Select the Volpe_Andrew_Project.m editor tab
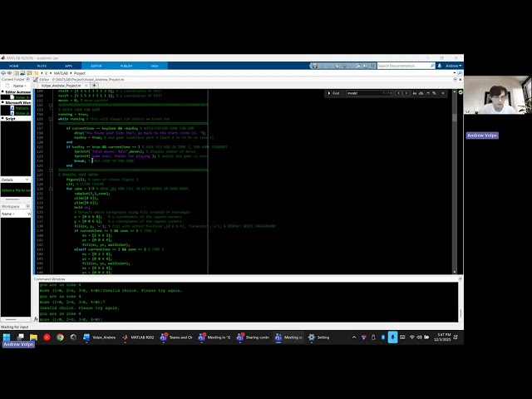This screenshot has width=532, height=399. tap(61, 86)
